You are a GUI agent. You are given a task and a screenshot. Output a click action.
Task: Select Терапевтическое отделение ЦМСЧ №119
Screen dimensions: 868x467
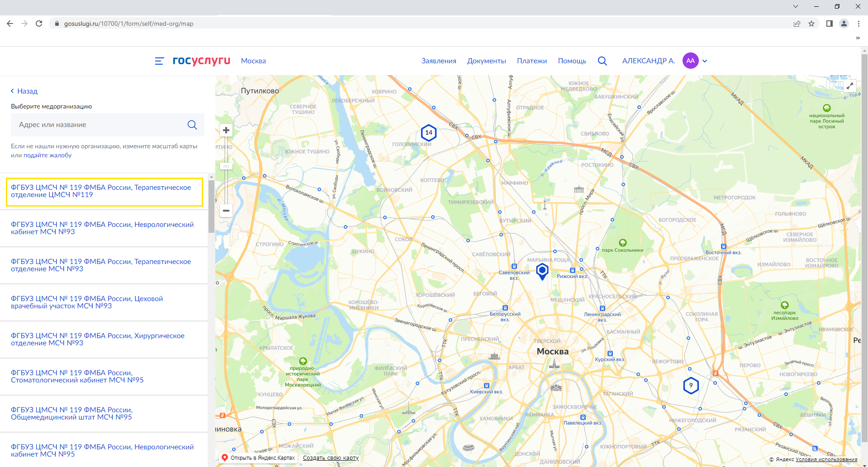104,191
